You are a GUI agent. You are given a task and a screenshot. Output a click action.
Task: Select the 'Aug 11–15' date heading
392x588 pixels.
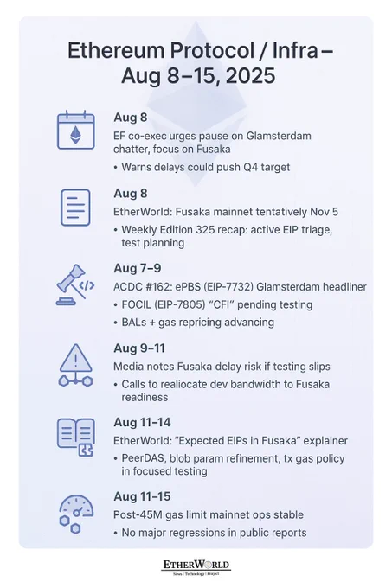coord(142,496)
